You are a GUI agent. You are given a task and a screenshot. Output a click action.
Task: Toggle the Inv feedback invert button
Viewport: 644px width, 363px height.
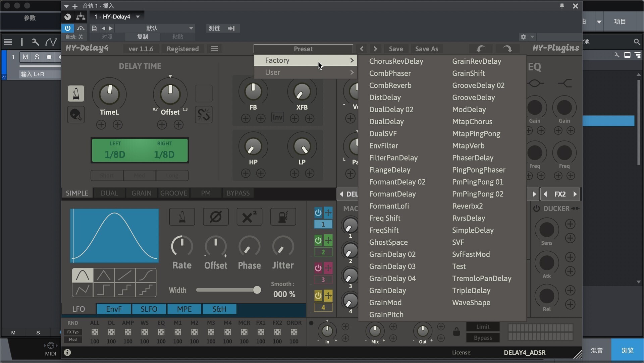[277, 117]
